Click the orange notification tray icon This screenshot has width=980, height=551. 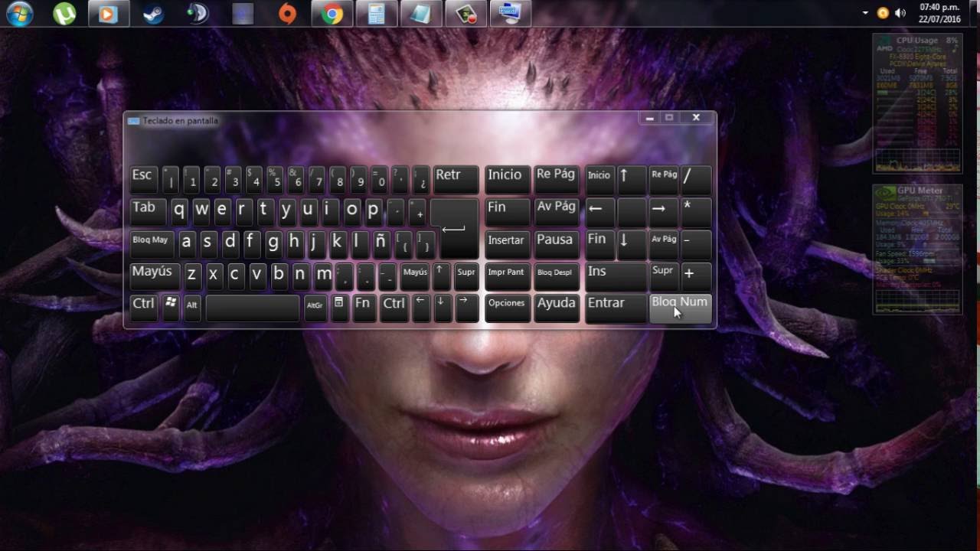pyautogui.click(x=883, y=13)
